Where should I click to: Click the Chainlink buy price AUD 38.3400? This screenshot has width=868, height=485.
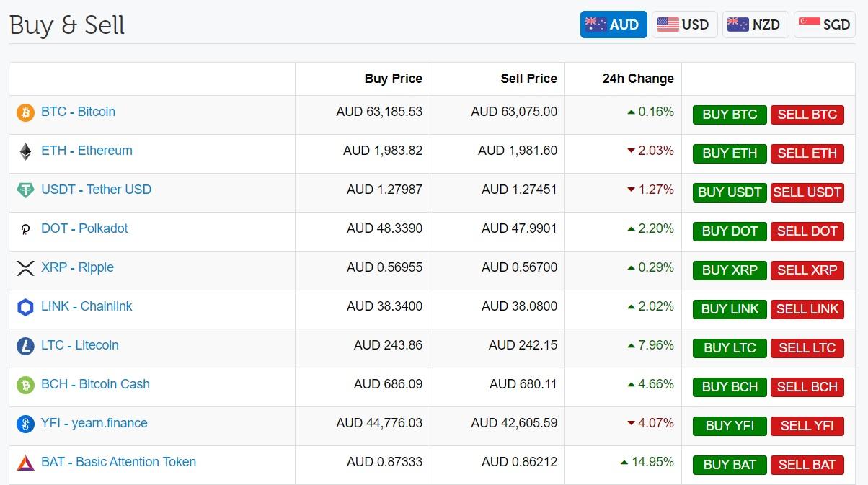pos(384,306)
